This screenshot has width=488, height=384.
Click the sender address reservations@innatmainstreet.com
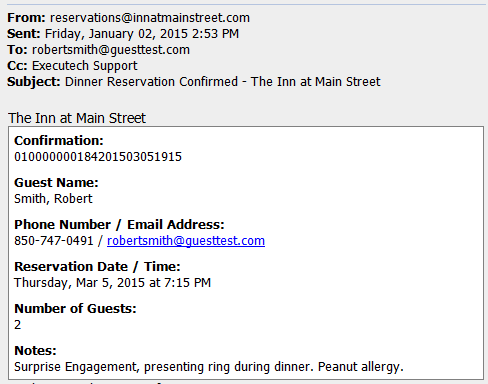point(150,18)
